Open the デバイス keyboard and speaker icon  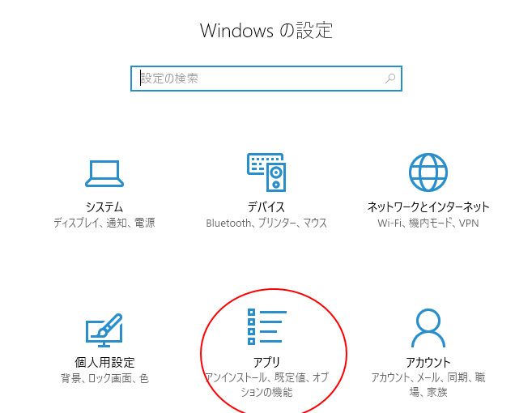coord(266,172)
